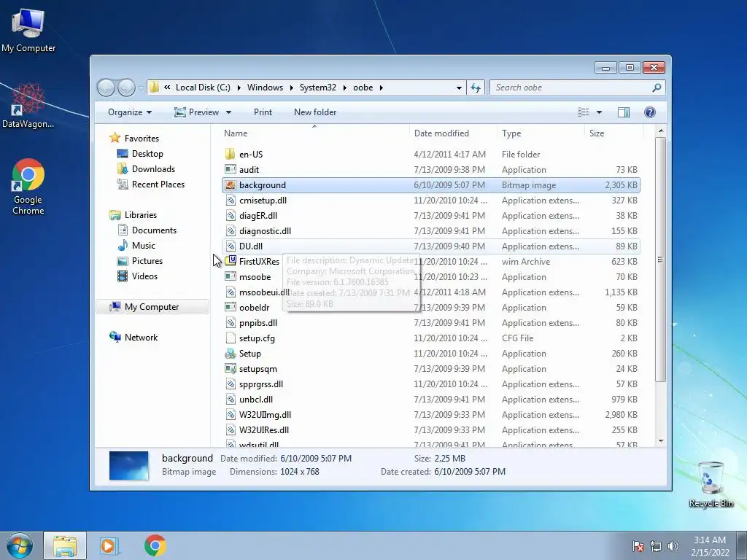Launch Windows Media Player taskbar icon

[109, 545]
